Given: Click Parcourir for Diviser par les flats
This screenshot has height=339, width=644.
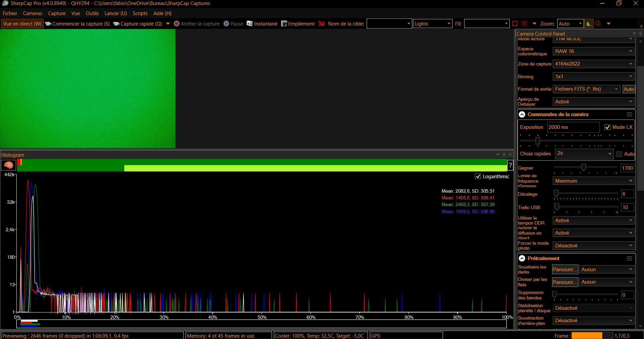Looking at the screenshot, I should [565, 282].
